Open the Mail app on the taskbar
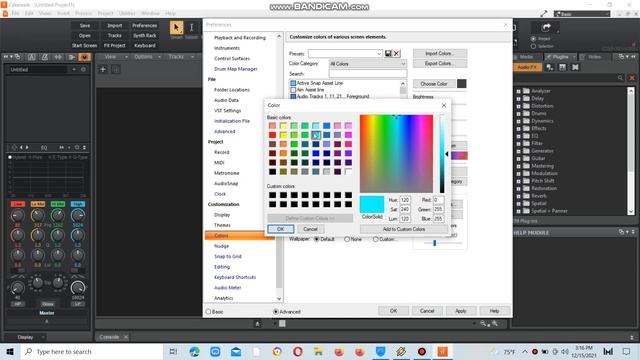The height and width of the screenshot is (360, 640). pyautogui.click(x=236, y=351)
